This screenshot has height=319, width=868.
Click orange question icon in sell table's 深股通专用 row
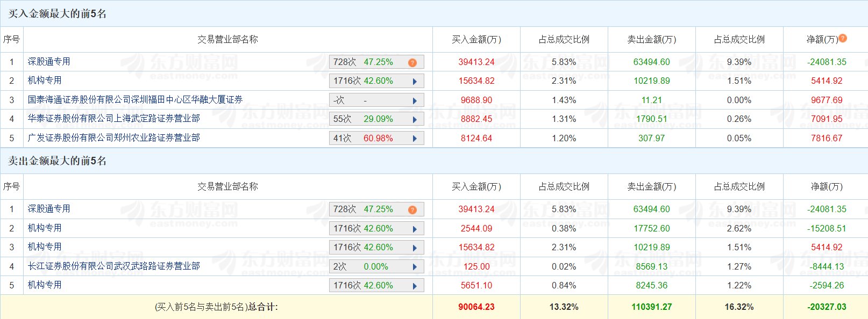[412, 209]
